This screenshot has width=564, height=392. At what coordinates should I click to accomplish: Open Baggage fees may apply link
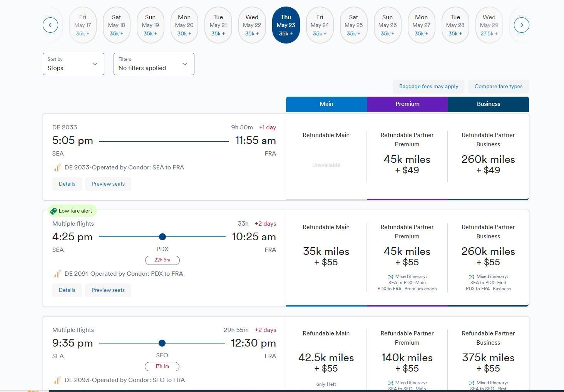(x=428, y=86)
